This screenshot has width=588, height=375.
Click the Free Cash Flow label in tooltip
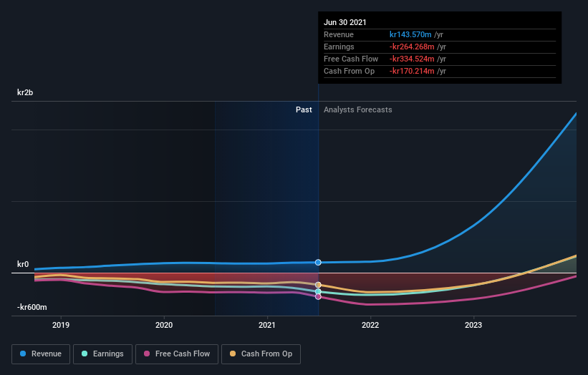[x=351, y=59]
